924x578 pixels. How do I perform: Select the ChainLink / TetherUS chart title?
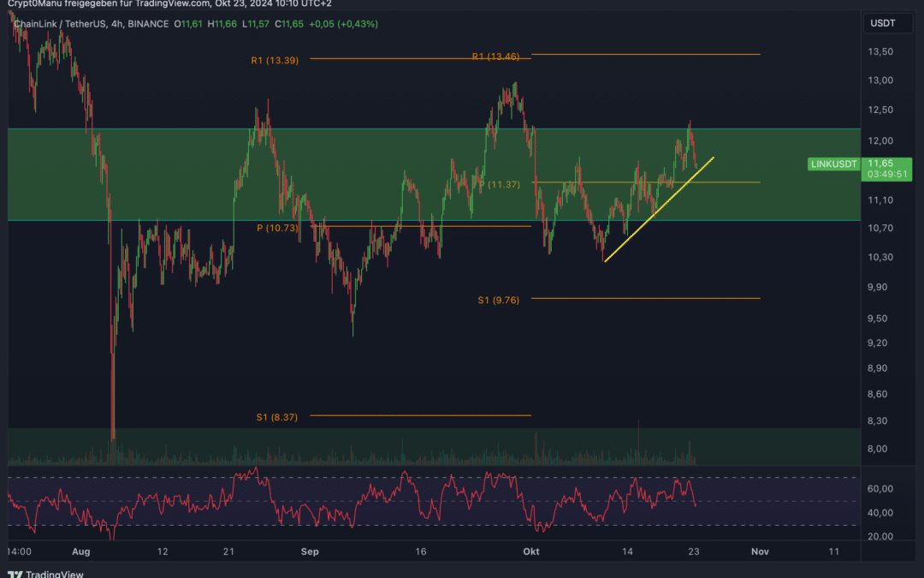pos(60,24)
